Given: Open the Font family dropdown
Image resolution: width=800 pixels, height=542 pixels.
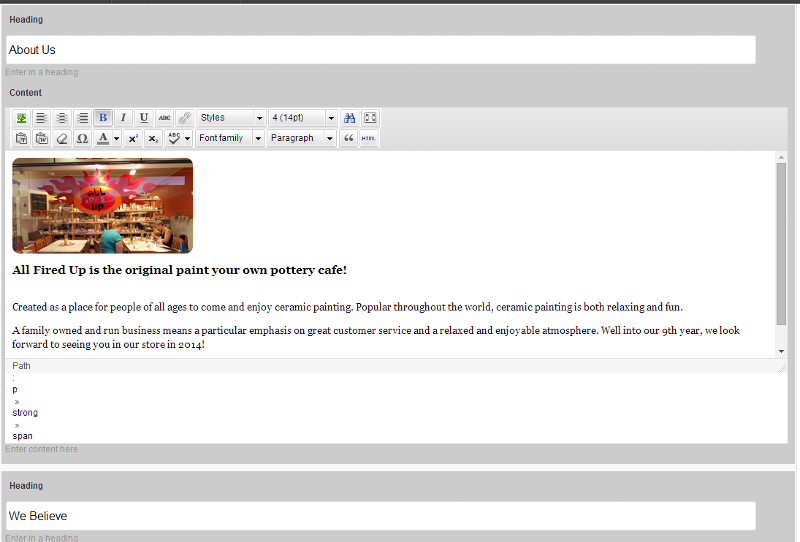Looking at the screenshot, I should pos(230,138).
